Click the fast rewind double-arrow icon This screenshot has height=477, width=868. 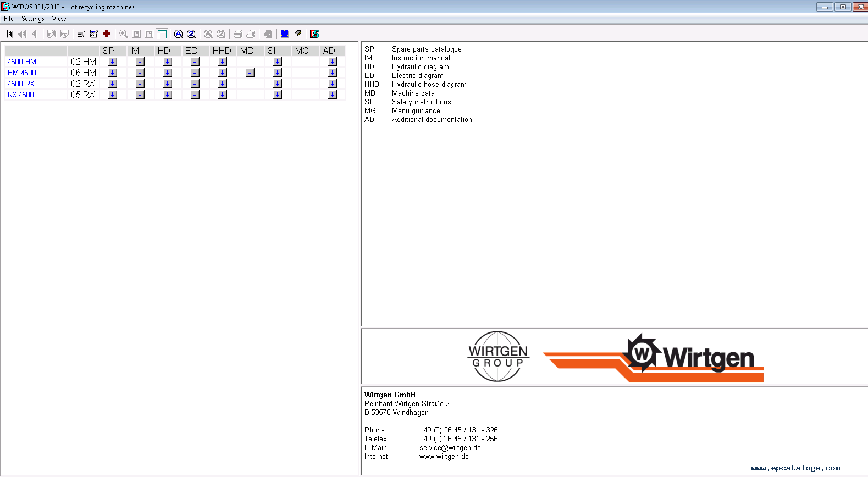[x=22, y=34]
